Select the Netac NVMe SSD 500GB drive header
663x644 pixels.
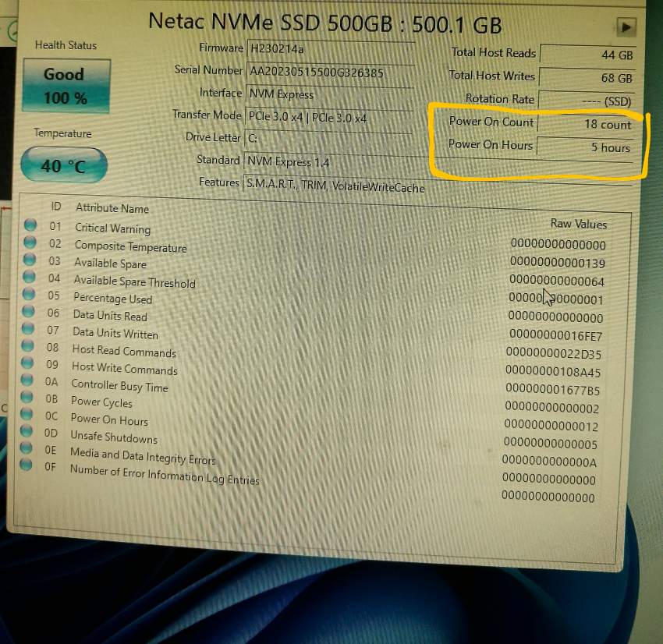[328, 22]
